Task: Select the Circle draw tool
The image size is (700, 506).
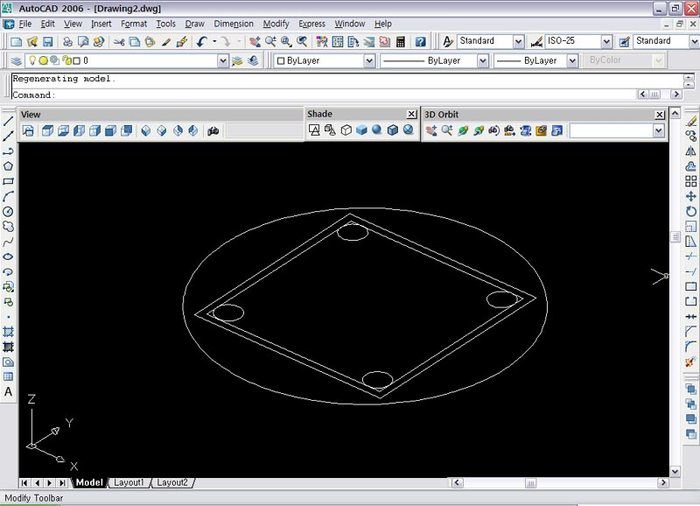Action: pyautogui.click(x=8, y=212)
